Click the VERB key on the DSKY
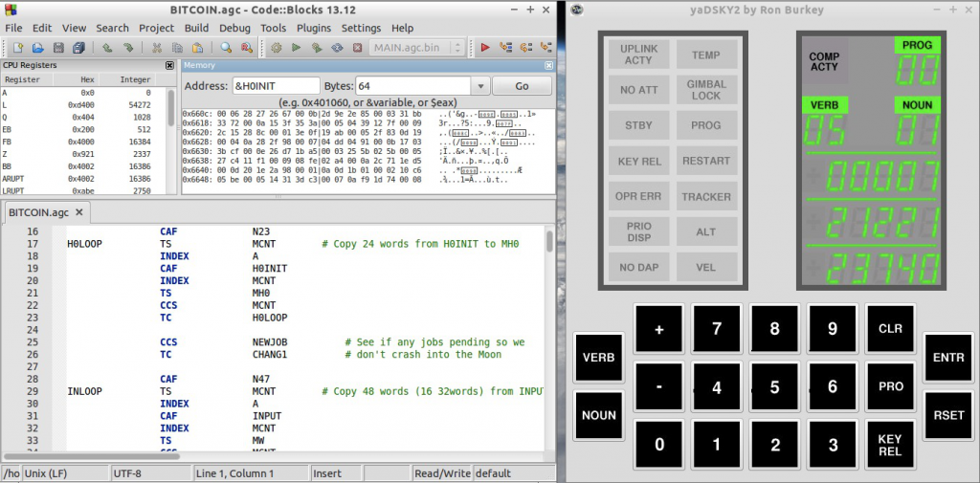 [x=599, y=358]
